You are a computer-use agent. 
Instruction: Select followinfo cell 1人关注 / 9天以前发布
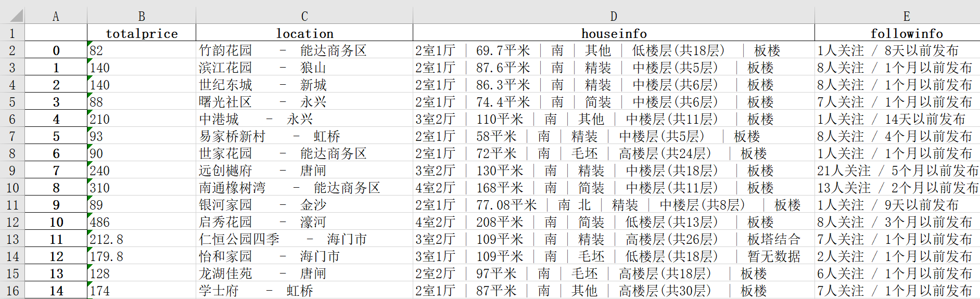[897, 205]
